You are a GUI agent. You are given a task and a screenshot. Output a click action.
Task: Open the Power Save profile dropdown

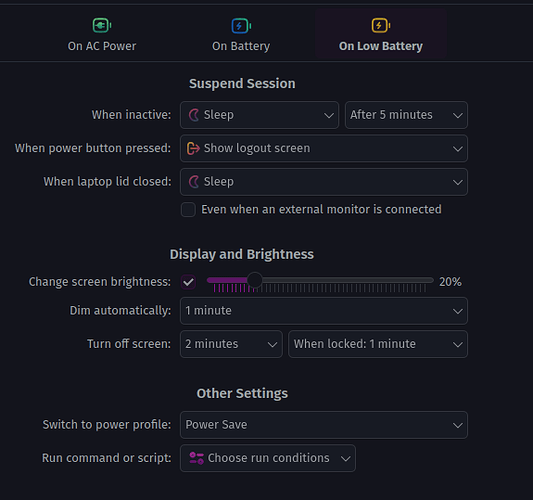324,425
